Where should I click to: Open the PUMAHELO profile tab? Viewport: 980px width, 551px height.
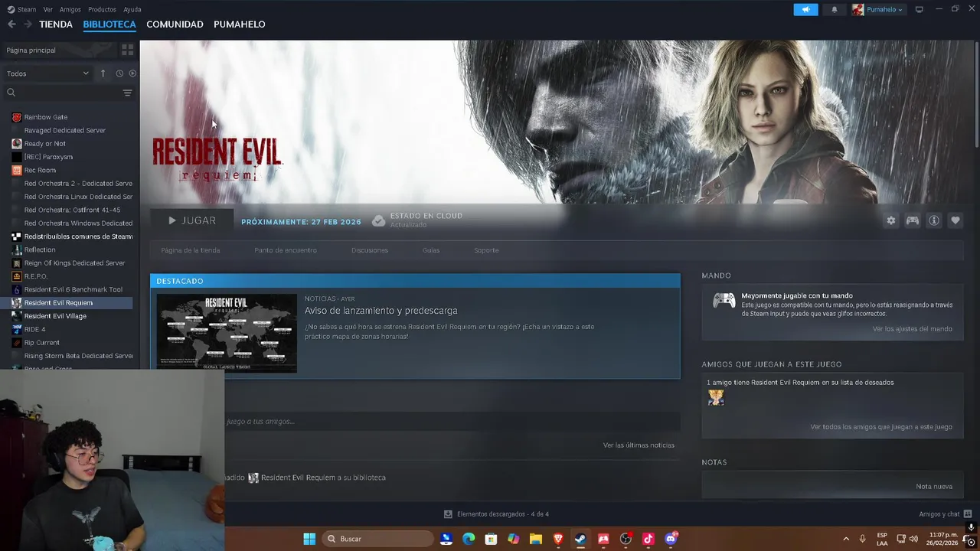click(x=240, y=24)
